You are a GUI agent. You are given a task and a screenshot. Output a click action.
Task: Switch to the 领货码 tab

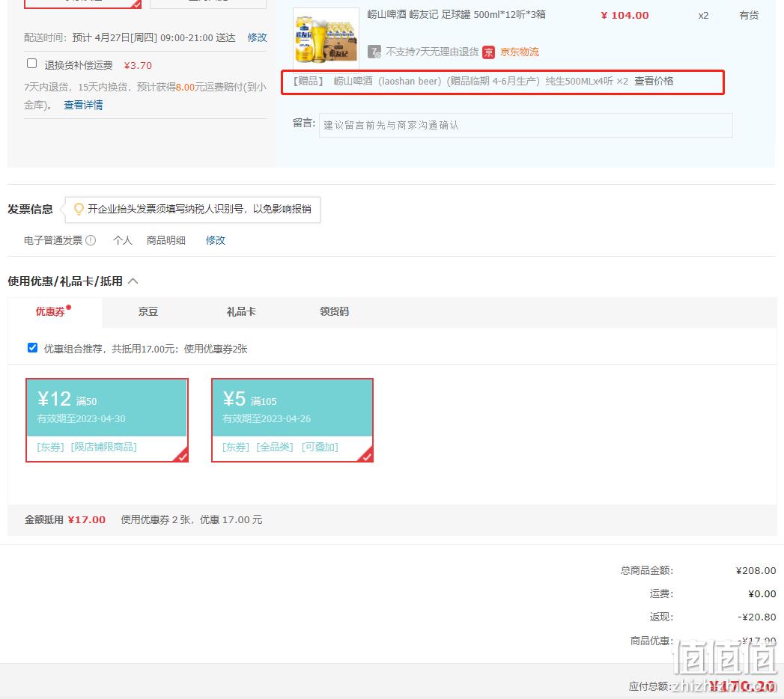coord(334,312)
